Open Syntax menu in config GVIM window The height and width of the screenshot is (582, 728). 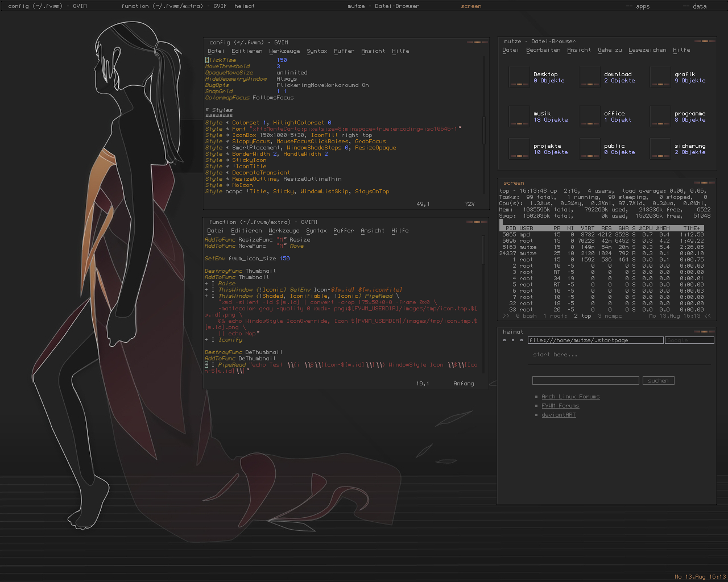317,51
